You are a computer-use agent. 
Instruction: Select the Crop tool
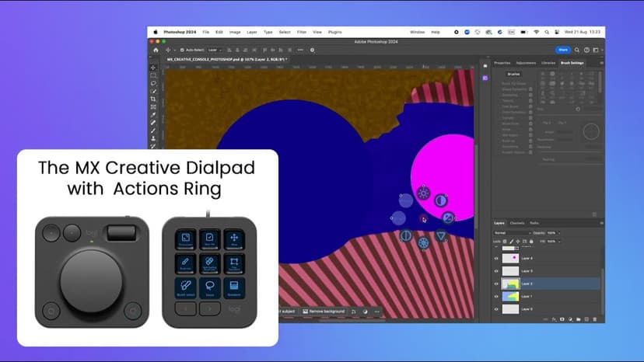tap(153, 99)
